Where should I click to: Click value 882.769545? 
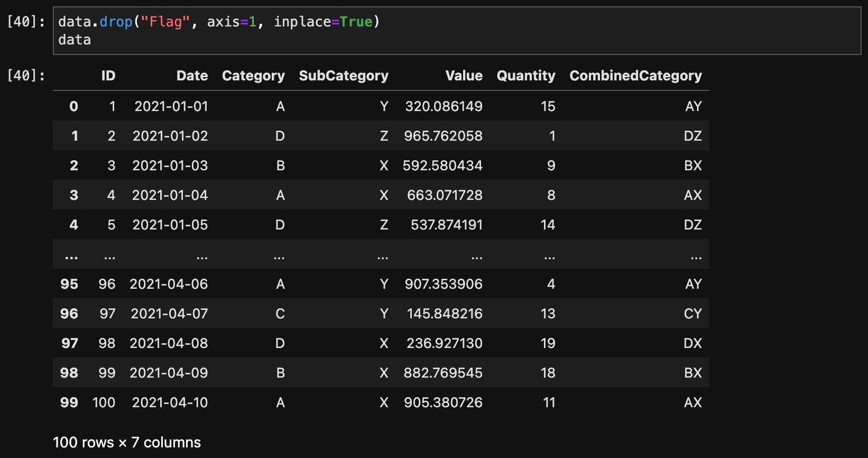click(443, 373)
